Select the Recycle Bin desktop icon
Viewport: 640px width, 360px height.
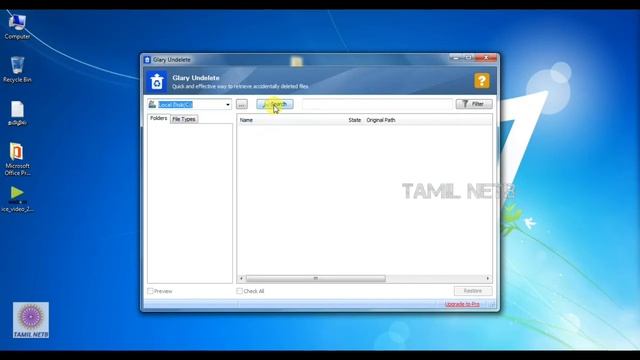coord(17,70)
